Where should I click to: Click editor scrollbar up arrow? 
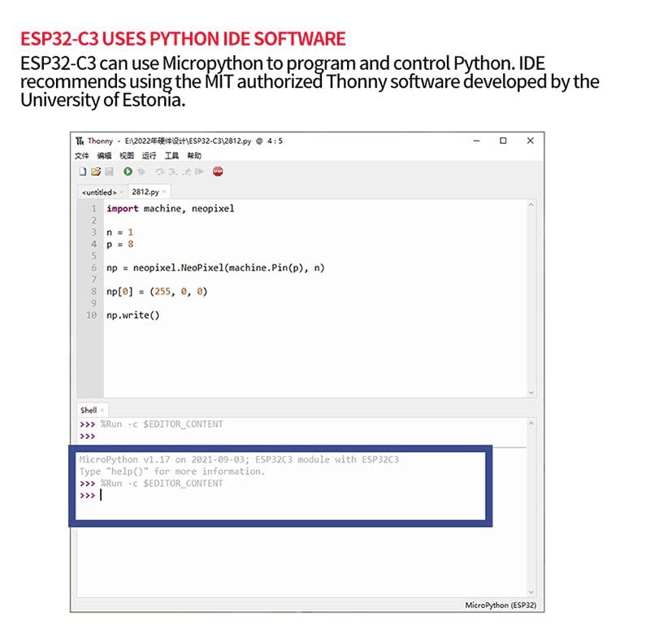coord(532,206)
